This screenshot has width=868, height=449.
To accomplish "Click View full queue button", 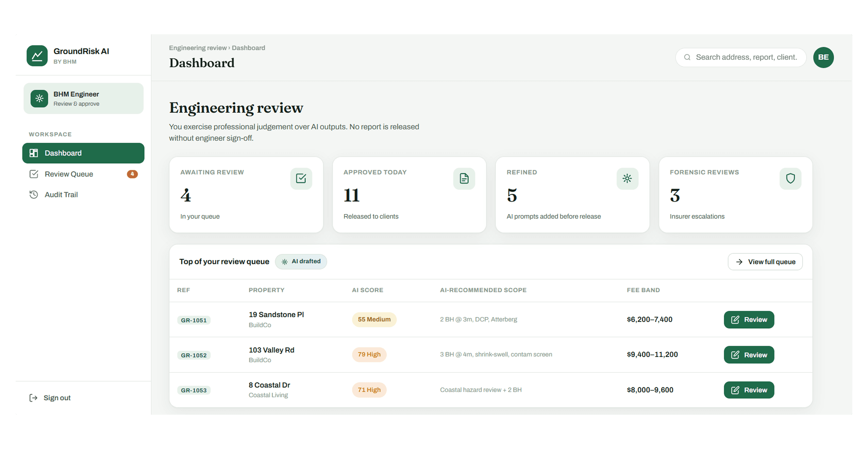I will (x=765, y=262).
